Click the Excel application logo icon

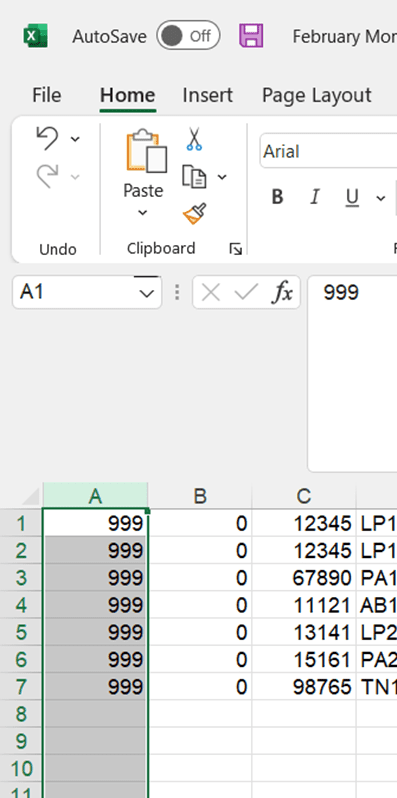[36, 36]
